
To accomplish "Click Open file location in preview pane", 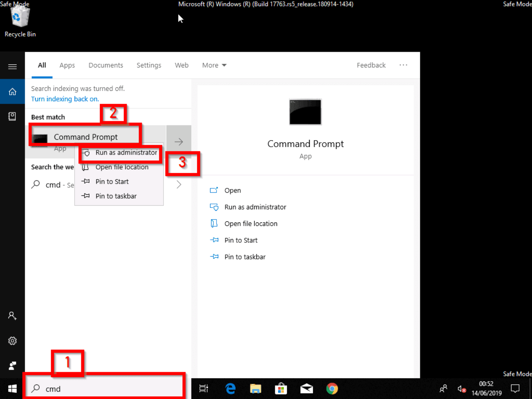I will pyautogui.click(x=251, y=223).
